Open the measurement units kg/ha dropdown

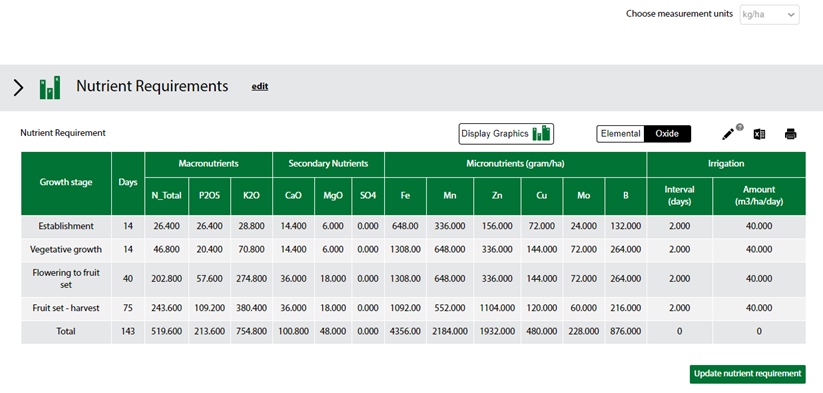[x=769, y=15]
